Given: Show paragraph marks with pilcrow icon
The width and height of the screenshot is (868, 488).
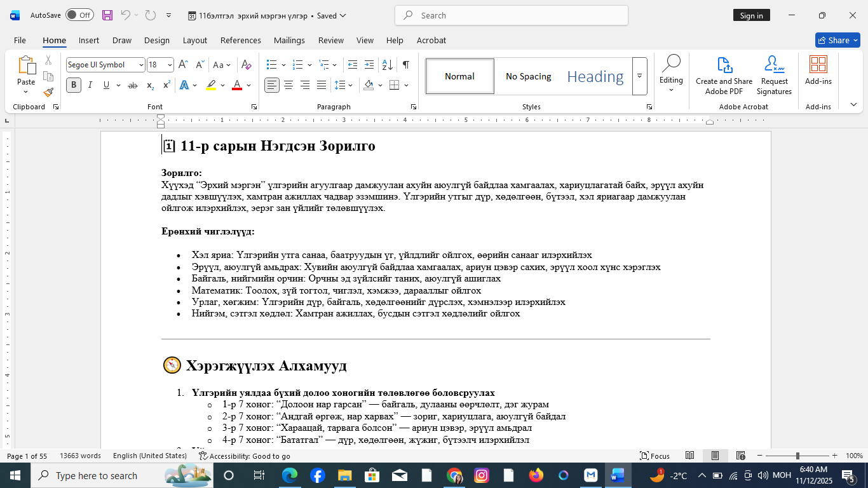Looking at the screenshot, I should 405,65.
